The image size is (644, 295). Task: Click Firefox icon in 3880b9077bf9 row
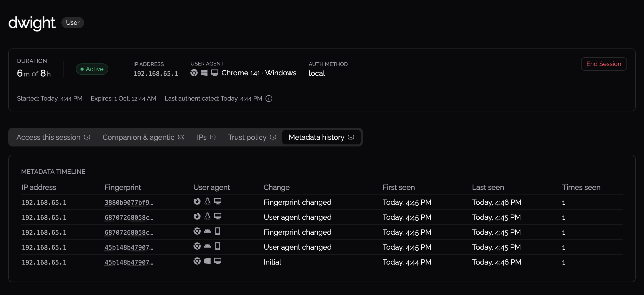(197, 201)
